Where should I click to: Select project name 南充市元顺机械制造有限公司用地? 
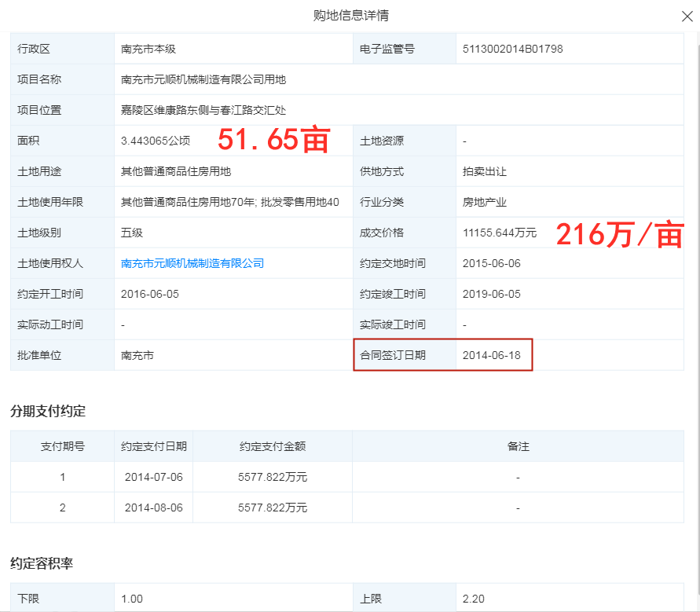pyautogui.click(x=203, y=79)
